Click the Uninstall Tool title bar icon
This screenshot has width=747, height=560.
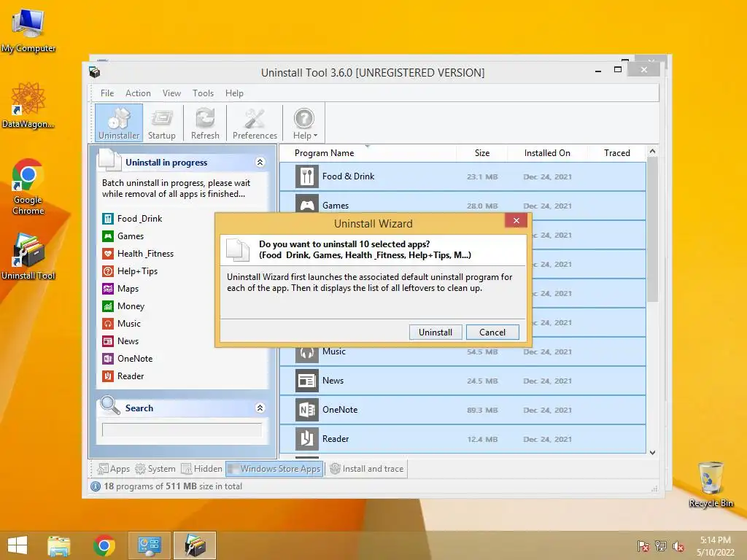click(x=94, y=72)
